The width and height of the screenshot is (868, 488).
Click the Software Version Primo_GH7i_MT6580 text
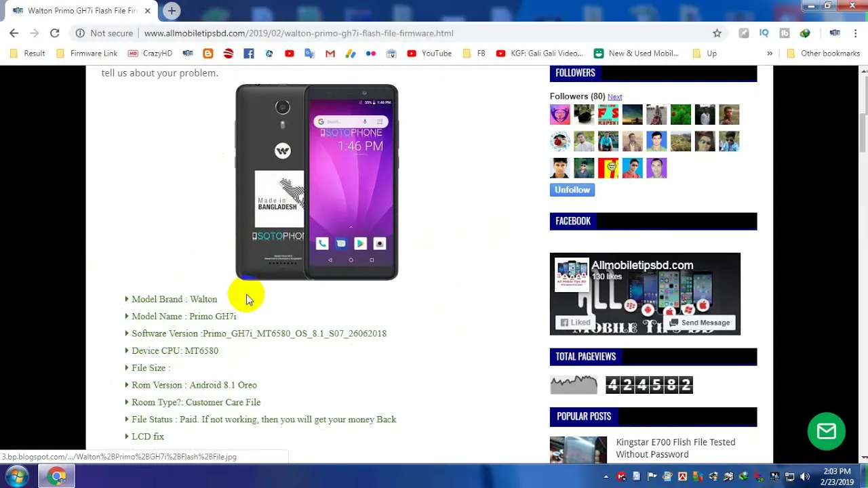click(259, 333)
